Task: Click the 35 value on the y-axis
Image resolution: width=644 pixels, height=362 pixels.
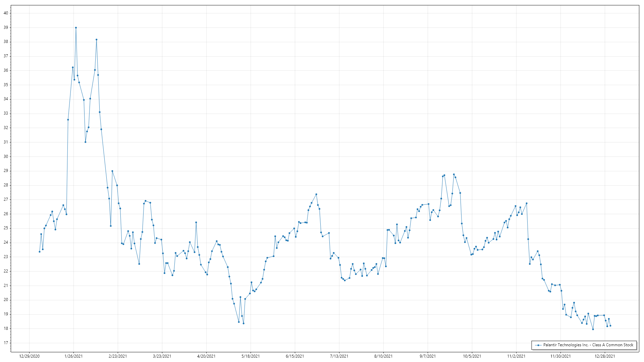Action: (x=6, y=85)
